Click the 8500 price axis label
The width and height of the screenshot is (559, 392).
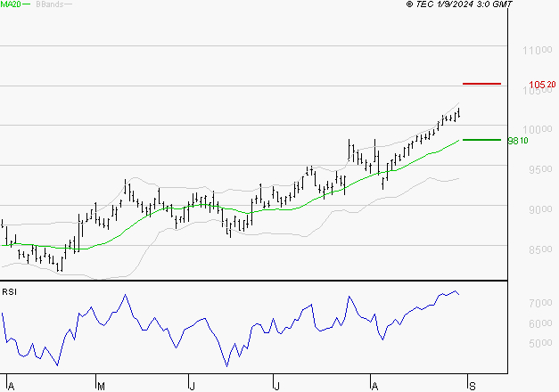540,249
